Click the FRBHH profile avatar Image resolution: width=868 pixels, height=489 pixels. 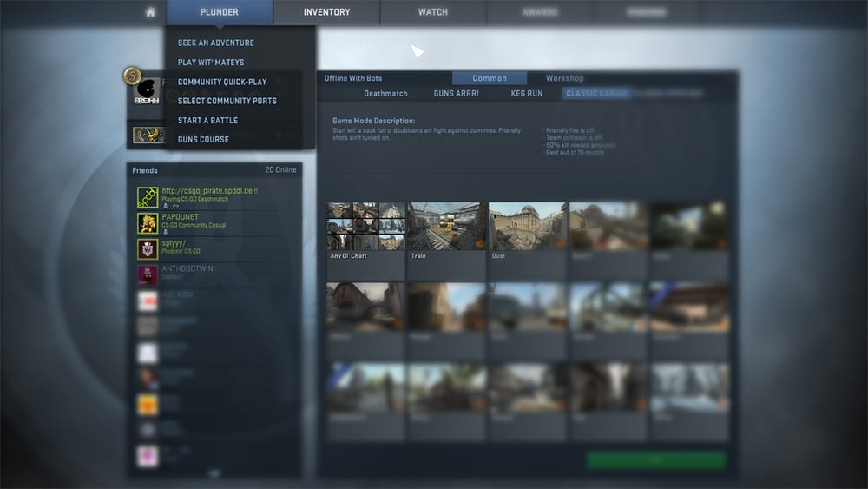[x=146, y=91]
